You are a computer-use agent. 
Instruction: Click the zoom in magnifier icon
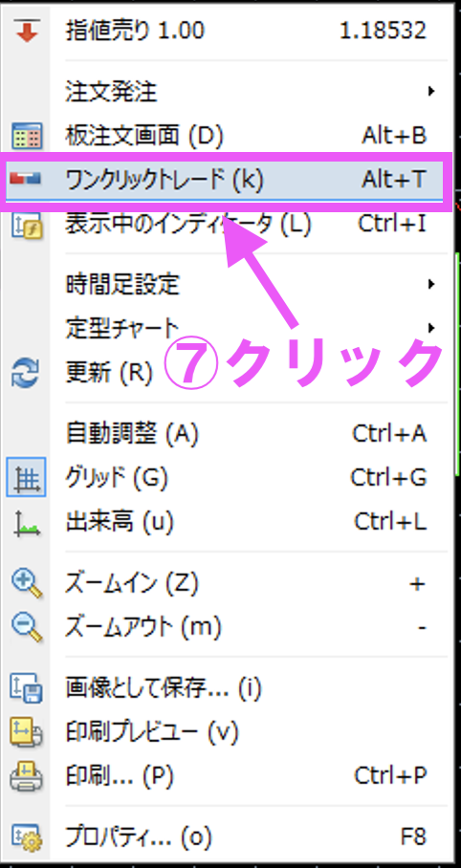(x=27, y=583)
